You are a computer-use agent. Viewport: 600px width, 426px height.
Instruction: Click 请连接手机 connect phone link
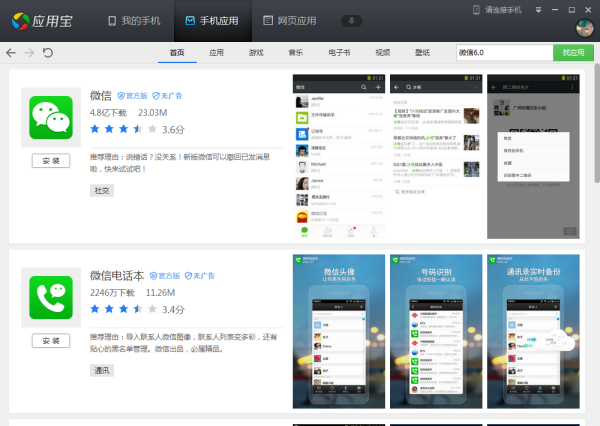click(497, 10)
